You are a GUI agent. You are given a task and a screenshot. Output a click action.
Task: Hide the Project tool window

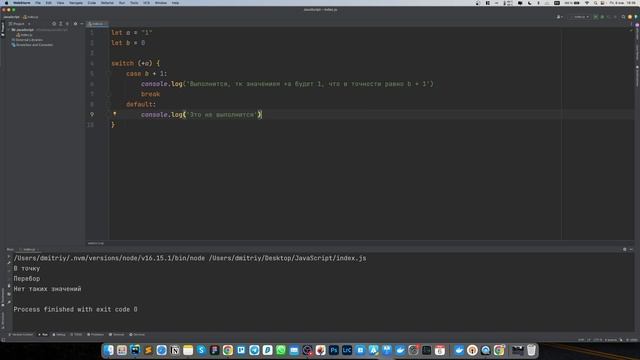(82, 24)
